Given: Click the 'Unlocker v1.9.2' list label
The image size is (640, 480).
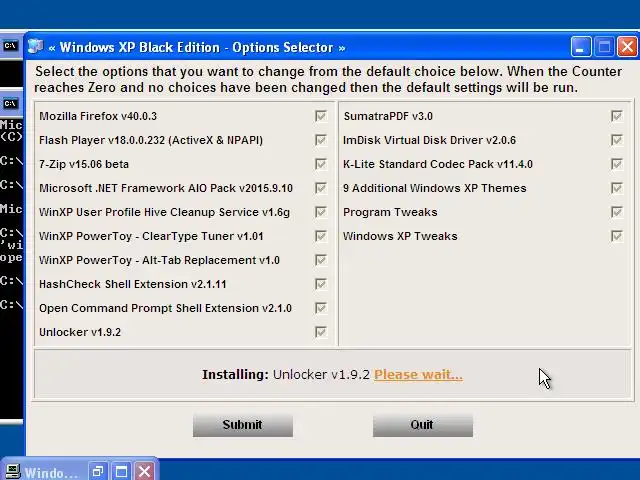Looking at the screenshot, I should pos(80,332).
